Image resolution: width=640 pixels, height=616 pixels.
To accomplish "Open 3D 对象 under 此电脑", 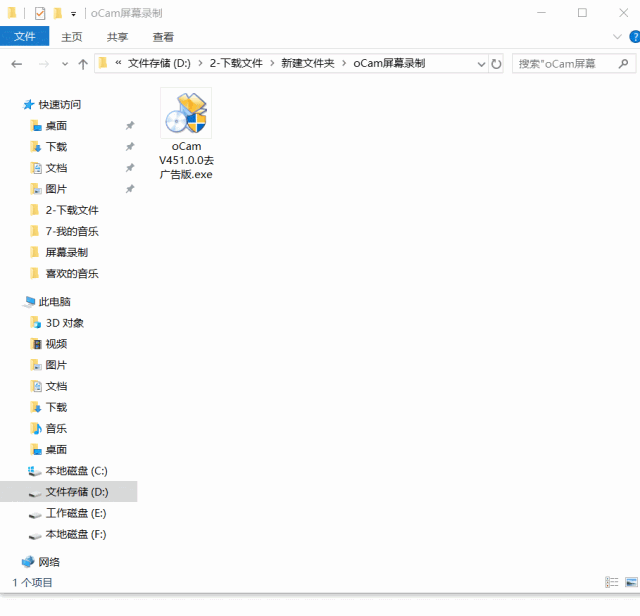I will (64, 323).
